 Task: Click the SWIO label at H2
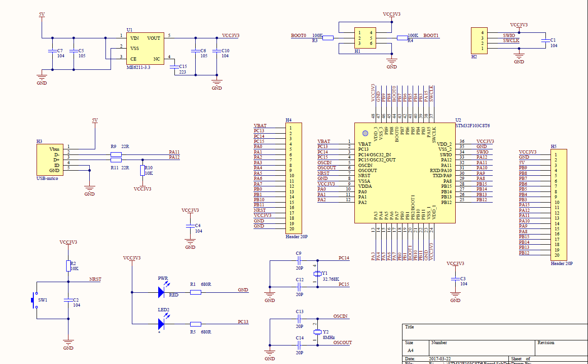point(509,35)
